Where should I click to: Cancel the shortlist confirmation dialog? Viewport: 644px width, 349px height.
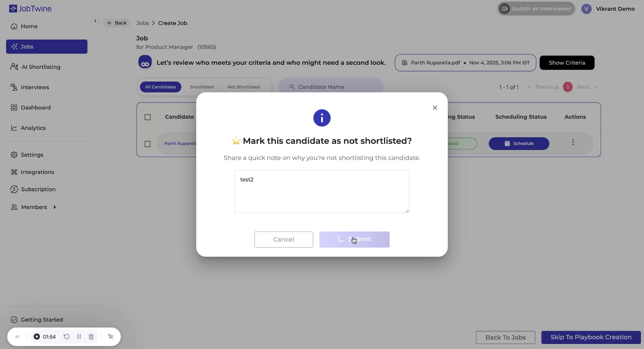tap(283, 239)
